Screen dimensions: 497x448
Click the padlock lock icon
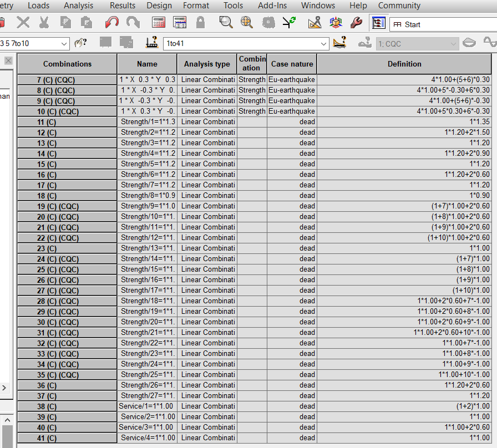(200, 22)
